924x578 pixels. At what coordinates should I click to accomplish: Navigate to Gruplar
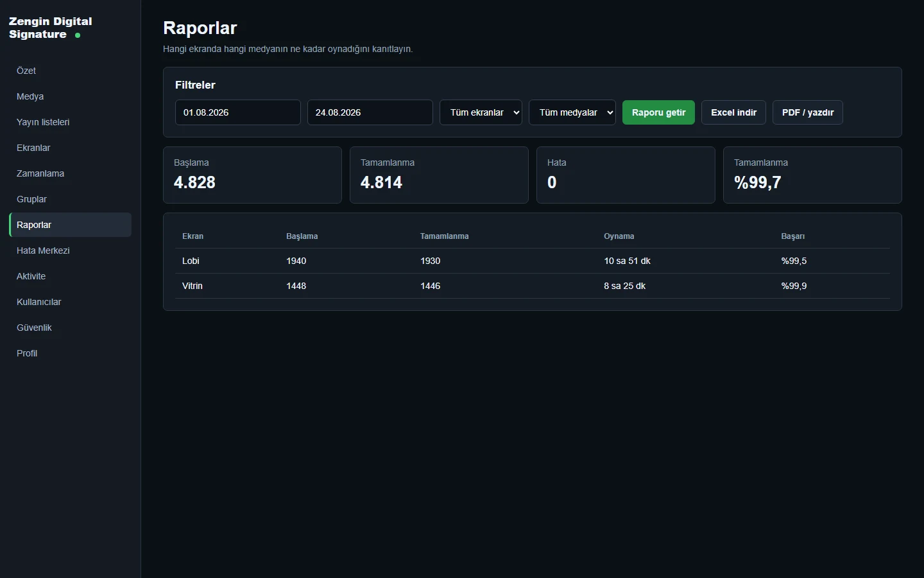pos(70,199)
